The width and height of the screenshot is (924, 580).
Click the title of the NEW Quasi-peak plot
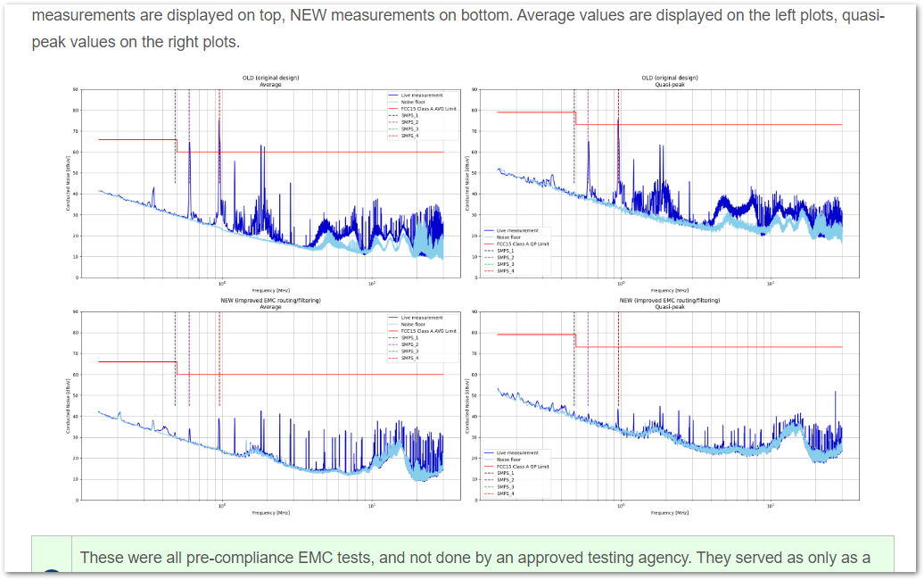click(x=669, y=302)
